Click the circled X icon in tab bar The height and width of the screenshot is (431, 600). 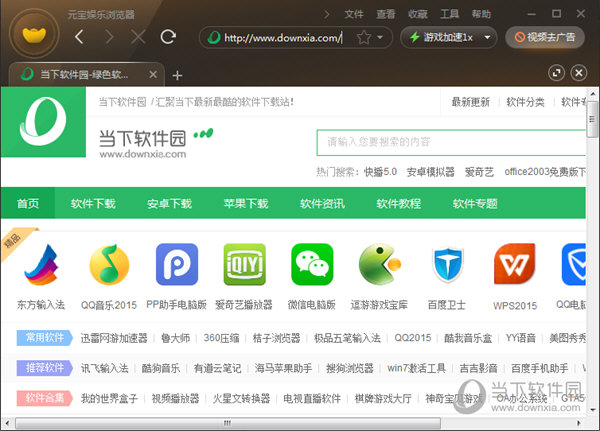point(579,73)
